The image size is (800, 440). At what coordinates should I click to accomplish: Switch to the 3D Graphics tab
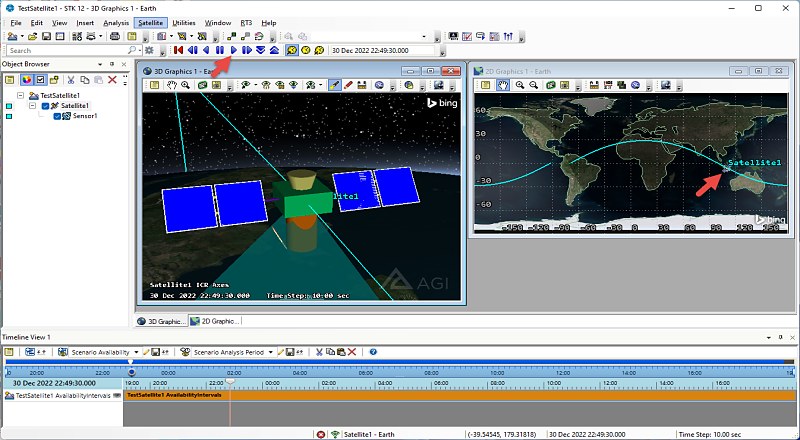(x=162, y=321)
